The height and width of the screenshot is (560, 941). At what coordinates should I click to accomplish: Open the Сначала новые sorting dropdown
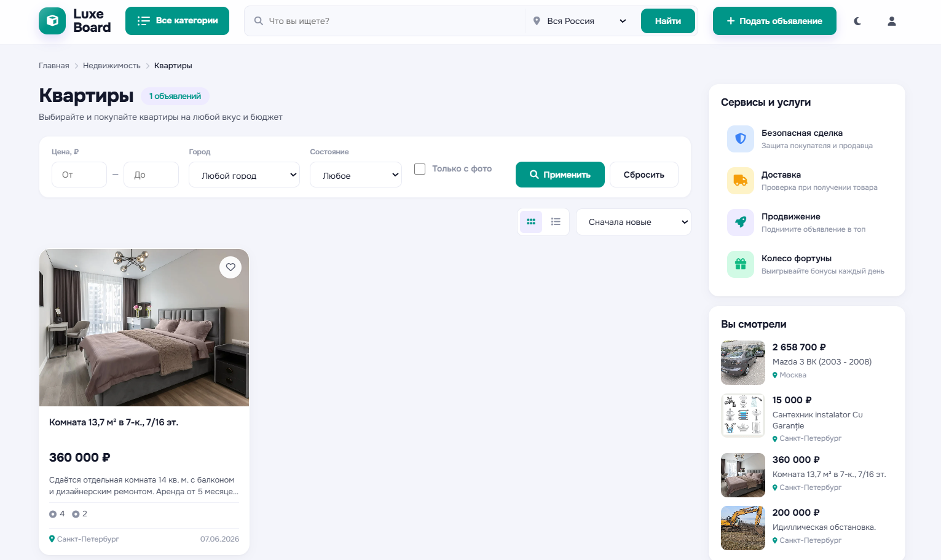click(x=634, y=222)
